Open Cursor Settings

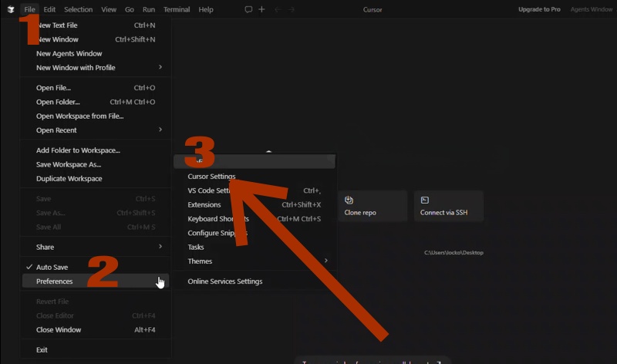255,177
